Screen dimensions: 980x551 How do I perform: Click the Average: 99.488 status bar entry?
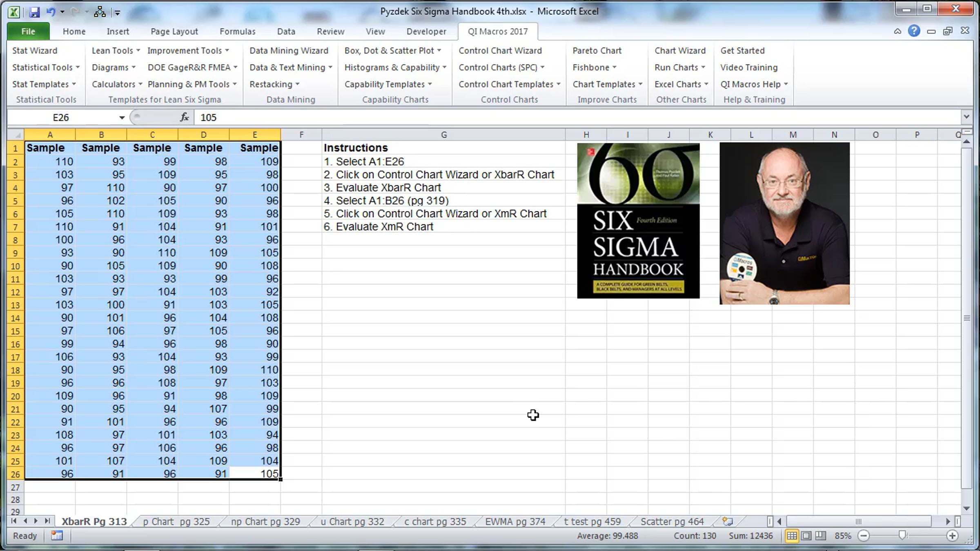pos(607,535)
